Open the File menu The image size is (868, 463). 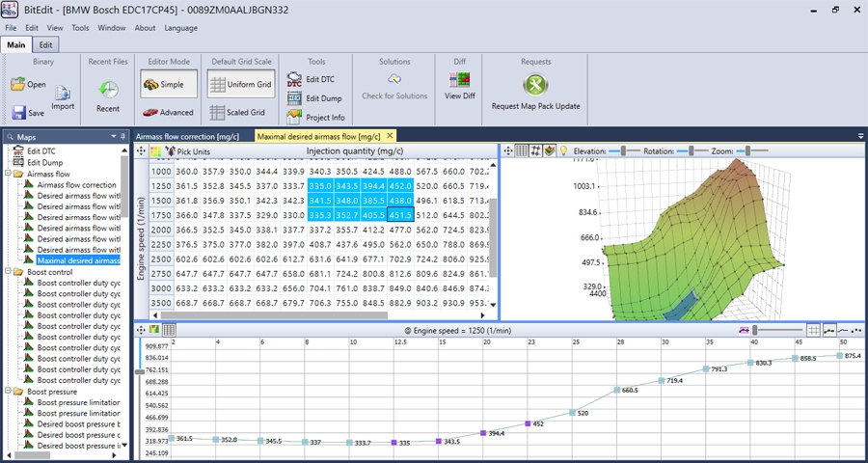tap(11, 28)
